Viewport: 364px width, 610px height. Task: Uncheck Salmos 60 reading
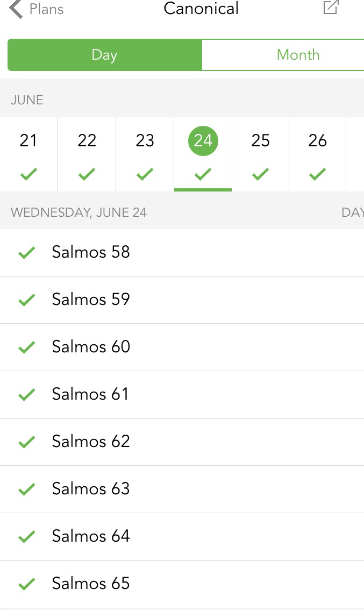26,347
